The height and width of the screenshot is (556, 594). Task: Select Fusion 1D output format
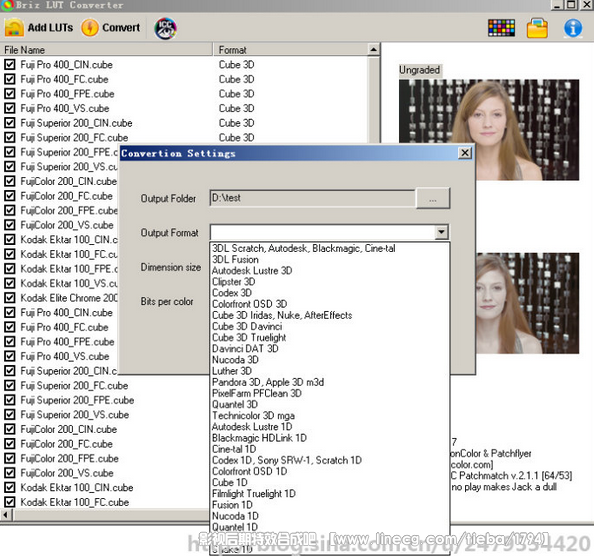coord(232,505)
